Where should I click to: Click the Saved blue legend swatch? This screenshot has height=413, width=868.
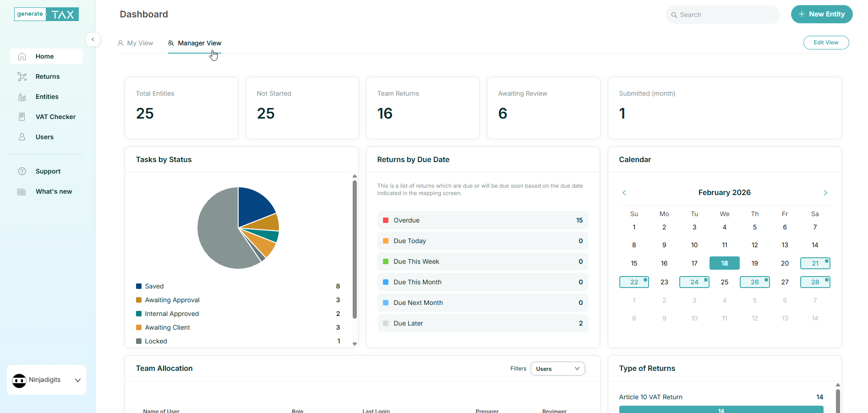pos(139,286)
